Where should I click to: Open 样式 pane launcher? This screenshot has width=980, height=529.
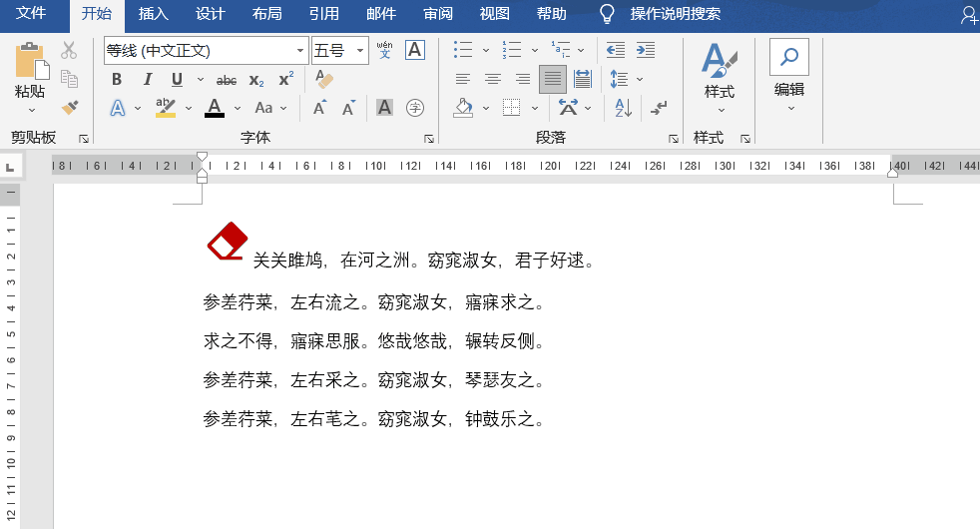point(745,139)
